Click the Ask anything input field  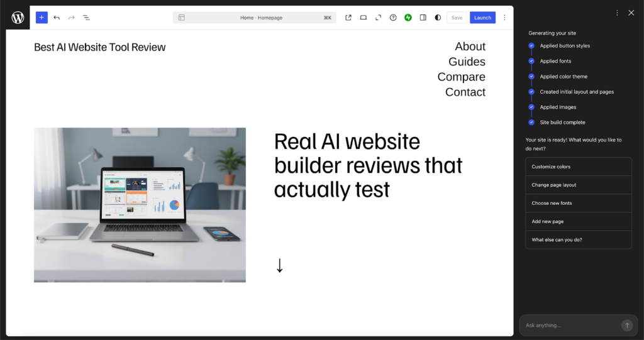[569, 325]
